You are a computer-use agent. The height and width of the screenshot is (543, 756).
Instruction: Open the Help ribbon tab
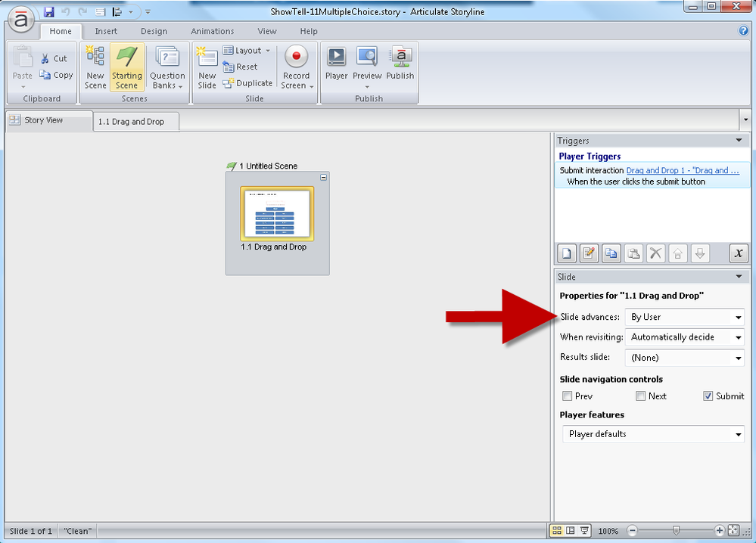[309, 31]
